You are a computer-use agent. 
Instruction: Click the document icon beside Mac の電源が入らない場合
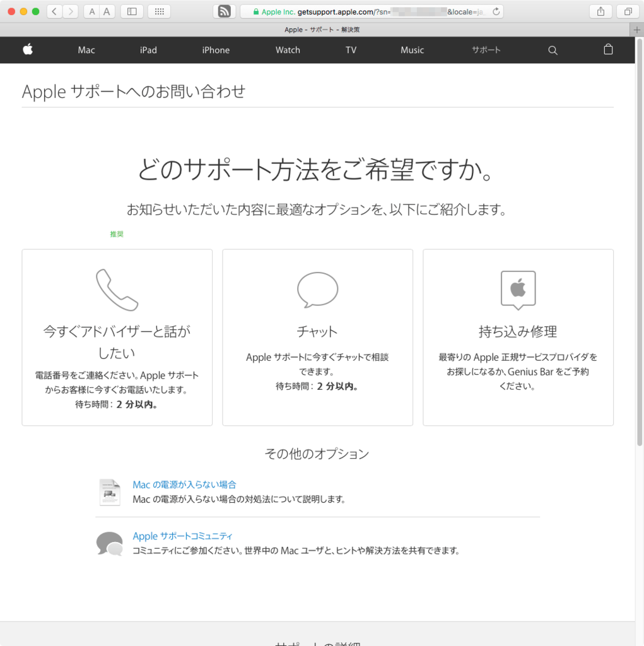(x=110, y=492)
